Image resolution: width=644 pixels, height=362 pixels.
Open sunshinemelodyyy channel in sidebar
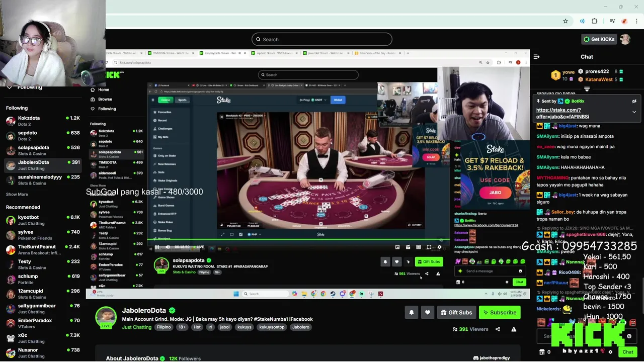pyautogui.click(x=43, y=179)
